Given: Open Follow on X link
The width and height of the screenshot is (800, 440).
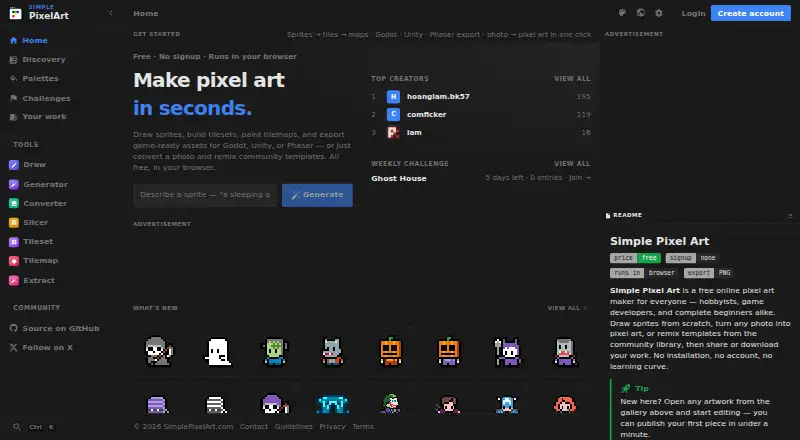Looking at the screenshot, I should pos(41,347).
